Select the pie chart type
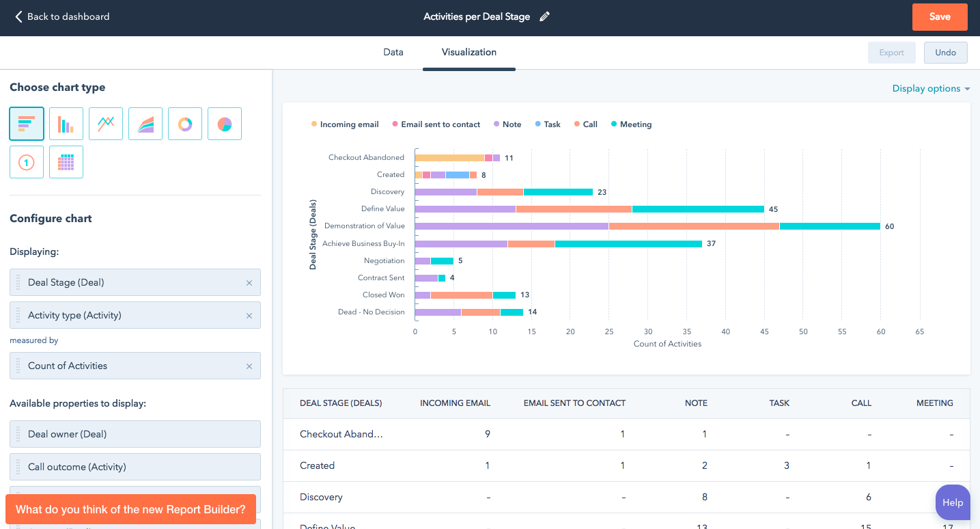Screen dimensions: 980x529 point(225,124)
